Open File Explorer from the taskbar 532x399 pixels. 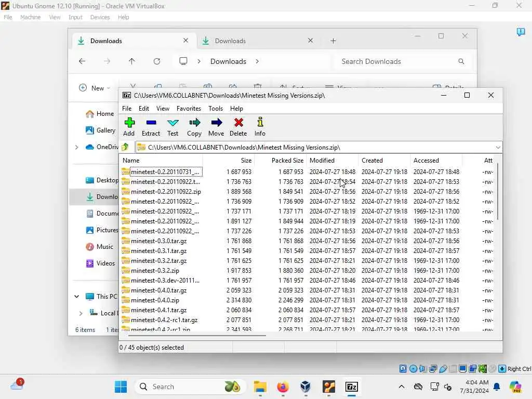(x=260, y=387)
